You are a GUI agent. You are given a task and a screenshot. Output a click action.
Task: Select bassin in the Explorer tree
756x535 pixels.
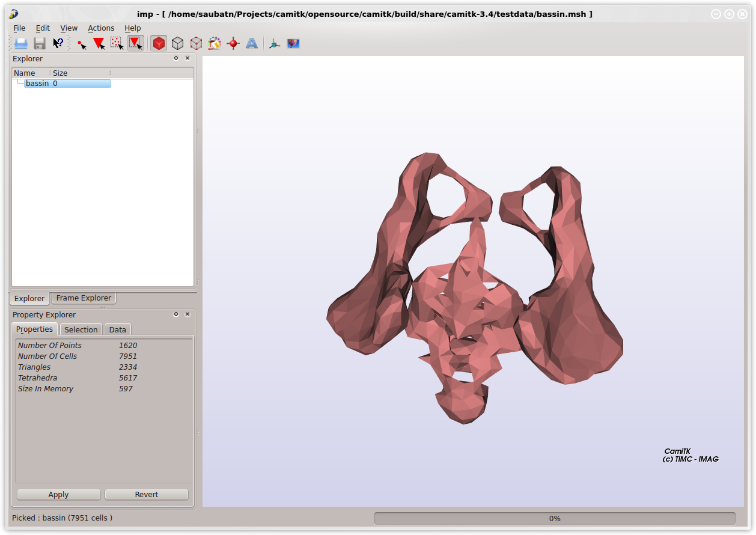37,84
